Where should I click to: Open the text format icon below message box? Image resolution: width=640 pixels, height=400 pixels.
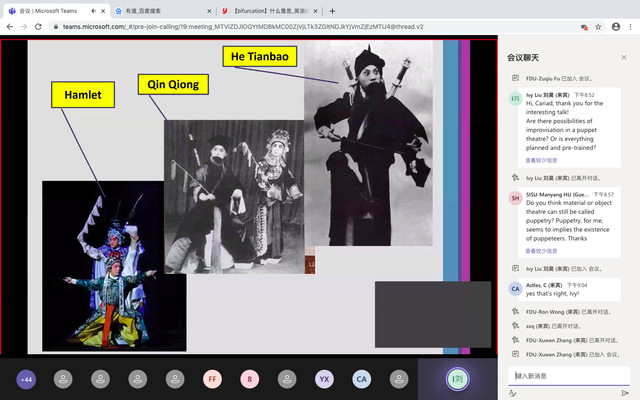pos(513,393)
